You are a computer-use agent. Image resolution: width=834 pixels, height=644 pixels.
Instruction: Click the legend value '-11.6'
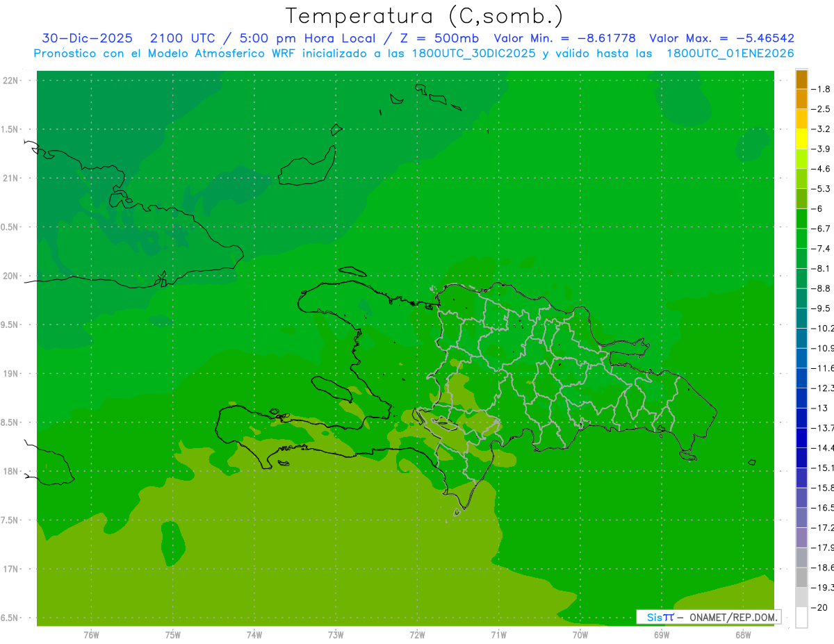point(824,368)
